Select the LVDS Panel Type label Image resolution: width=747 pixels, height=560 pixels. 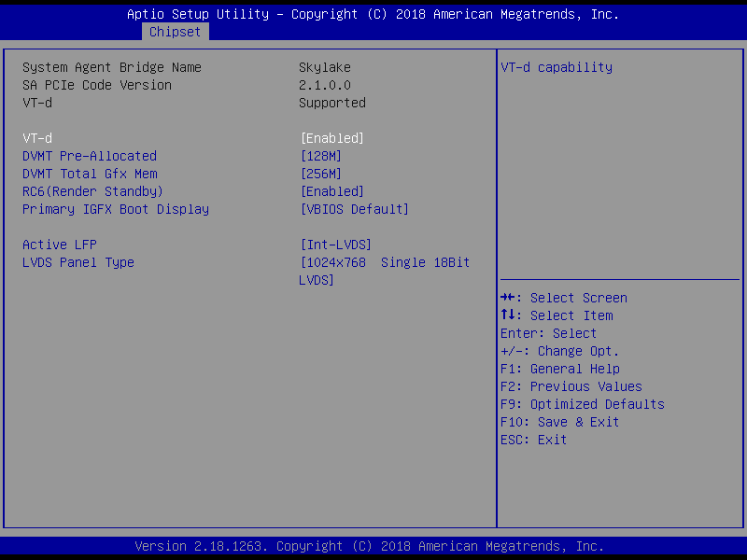78,262
